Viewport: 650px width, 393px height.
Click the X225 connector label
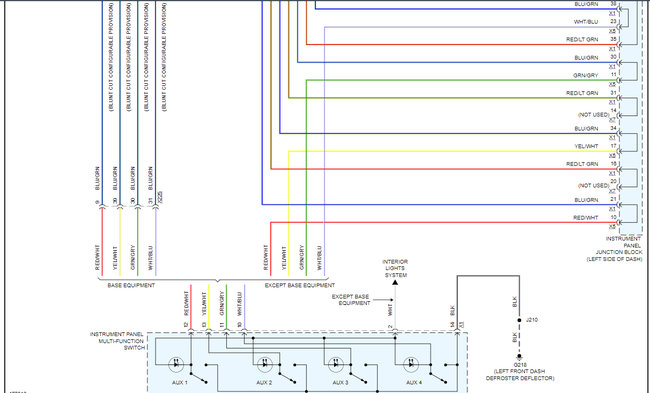coord(160,196)
